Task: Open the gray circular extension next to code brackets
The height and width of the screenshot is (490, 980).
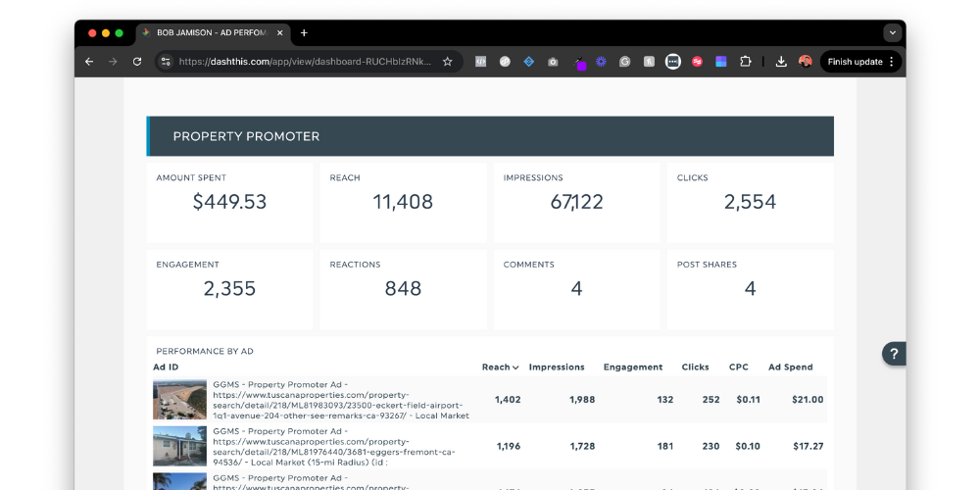Action: (505, 62)
